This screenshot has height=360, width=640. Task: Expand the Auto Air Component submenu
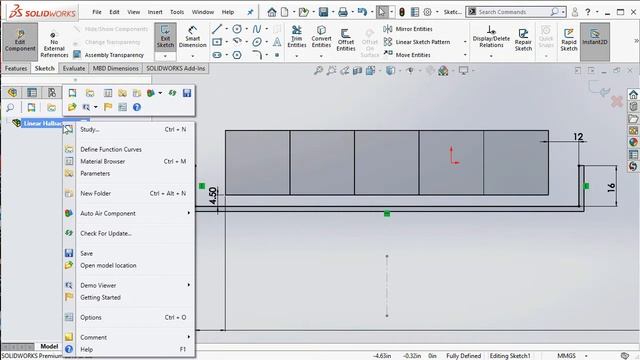pos(129,213)
